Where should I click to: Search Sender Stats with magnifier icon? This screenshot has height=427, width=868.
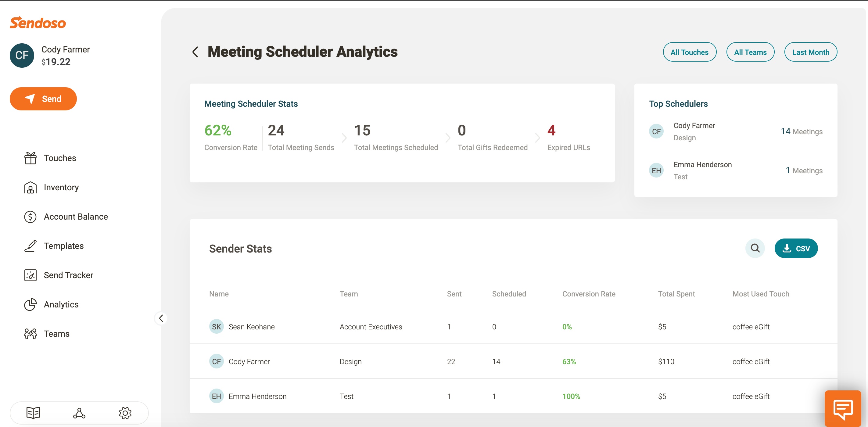click(755, 248)
